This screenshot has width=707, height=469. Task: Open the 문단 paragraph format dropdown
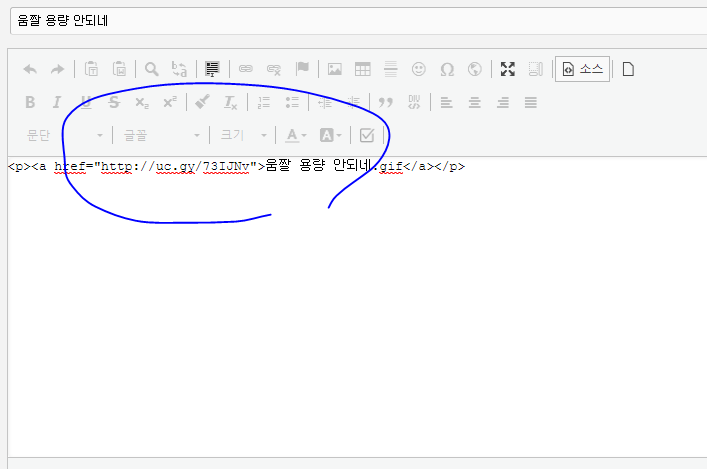tap(65, 135)
